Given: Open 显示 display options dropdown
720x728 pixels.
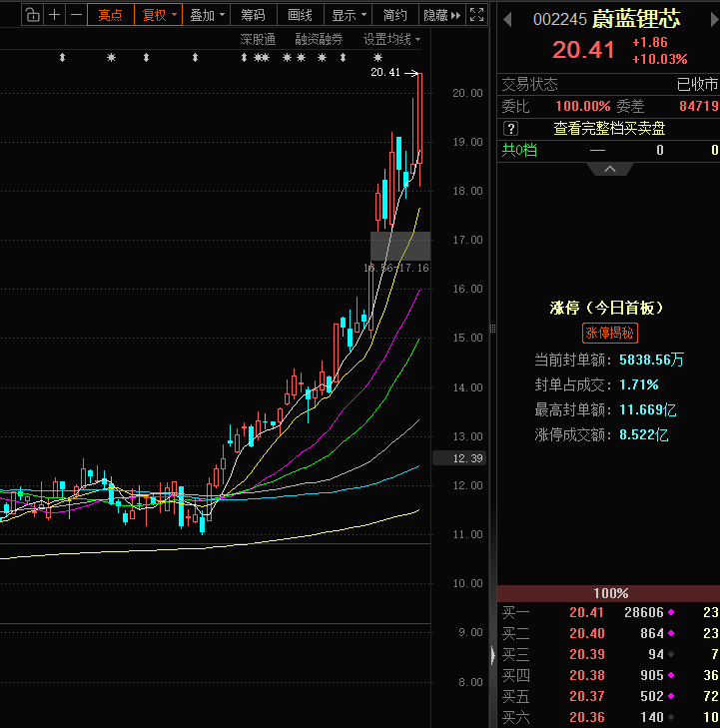Looking at the screenshot, I should click(349, 15).
